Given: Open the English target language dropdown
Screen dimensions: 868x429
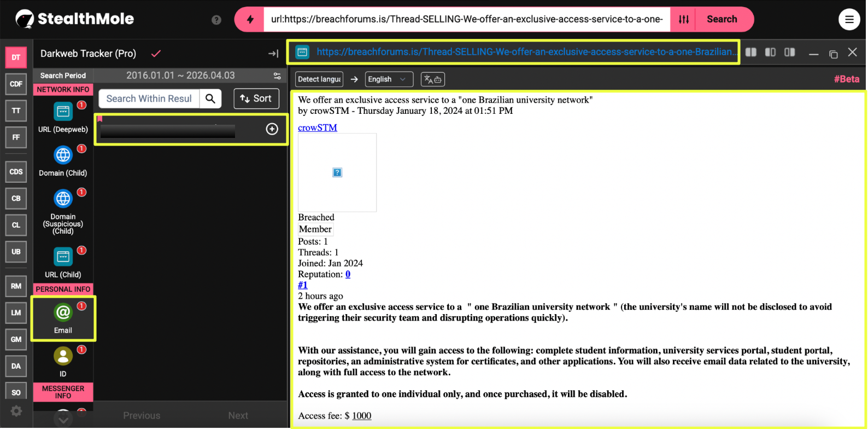Looking at the screenshot, I should [387, 79].
